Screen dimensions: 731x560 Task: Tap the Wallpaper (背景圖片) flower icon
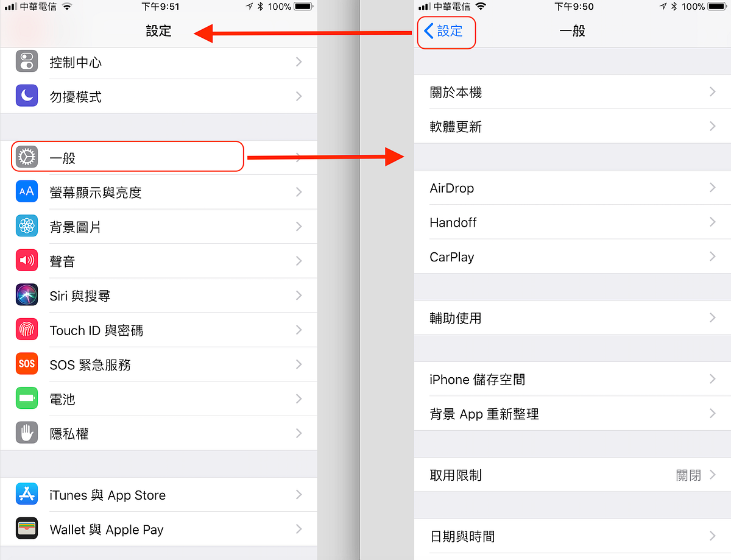point(27,227)
